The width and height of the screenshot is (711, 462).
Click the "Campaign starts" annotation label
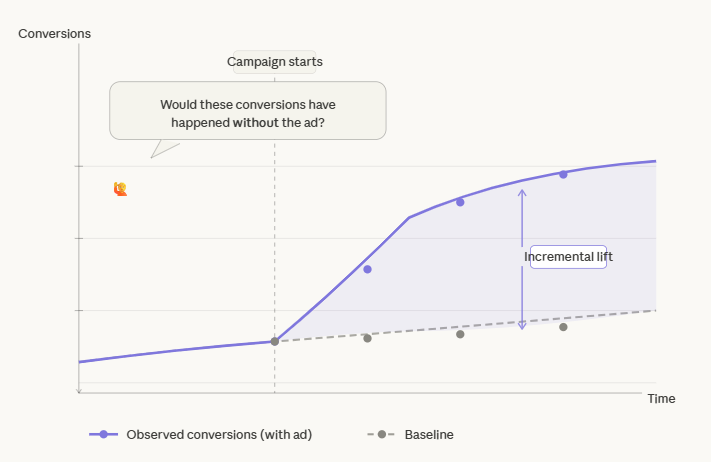(275, 62)
